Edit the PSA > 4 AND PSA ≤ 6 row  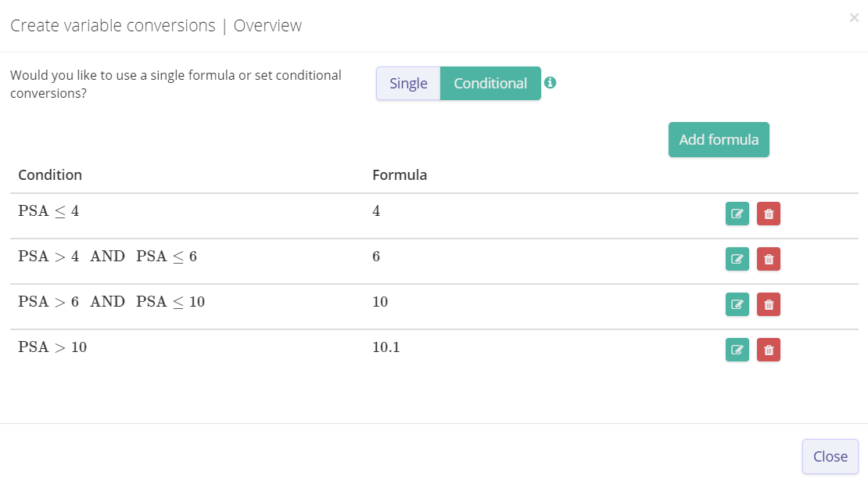[x=737, y=259]
